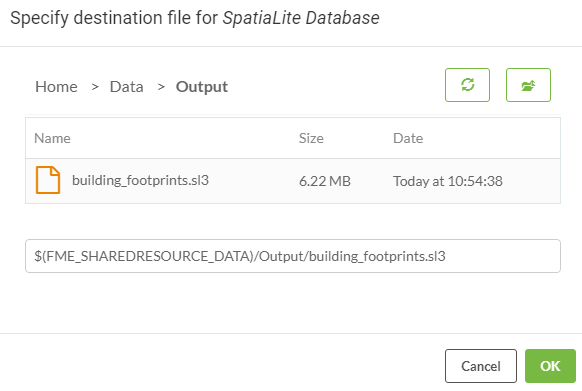Click empty space below the path field
The width and height of the screenshot is (582, 391).
(x=293, y=303)
